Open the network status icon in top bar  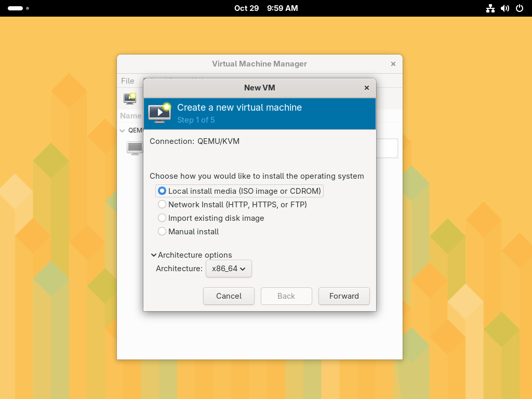(490, 8)
